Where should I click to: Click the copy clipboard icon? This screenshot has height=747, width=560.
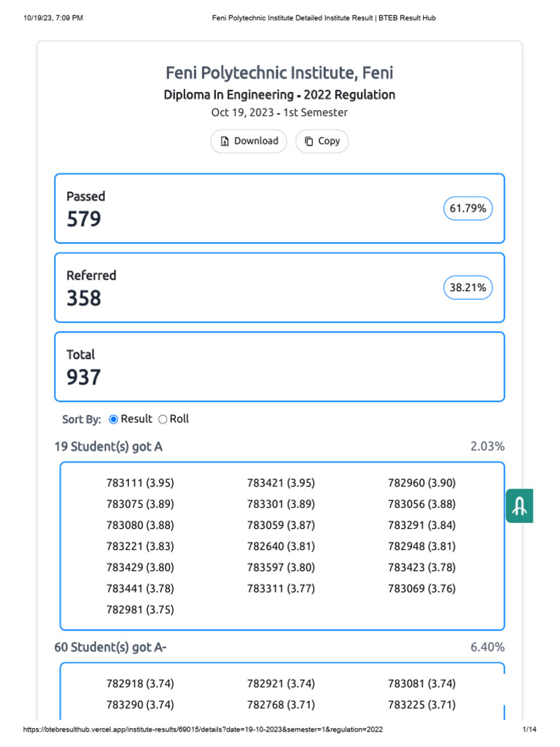[309, 142]
